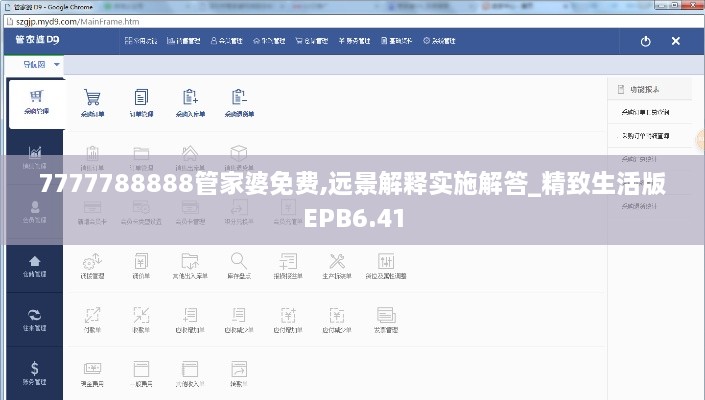This screenshot has height=400, width=705.
Task: Open the top menu with house icon
Action: point(269,41)
